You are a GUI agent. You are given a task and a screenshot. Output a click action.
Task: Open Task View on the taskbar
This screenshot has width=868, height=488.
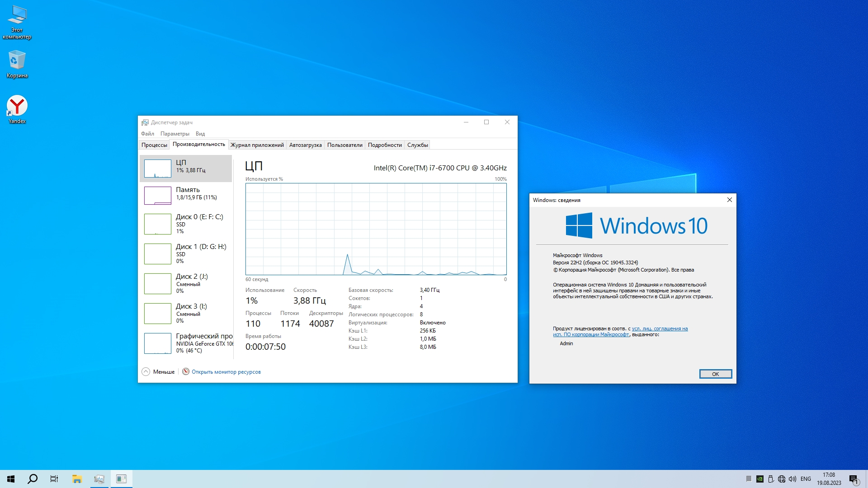click(54, 479)
